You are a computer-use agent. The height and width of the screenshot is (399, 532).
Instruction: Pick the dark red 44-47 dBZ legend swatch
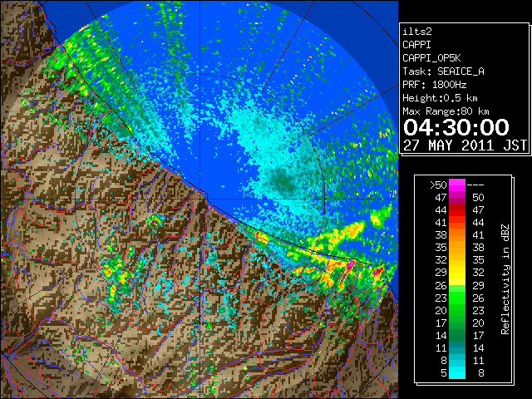(457, 210)
